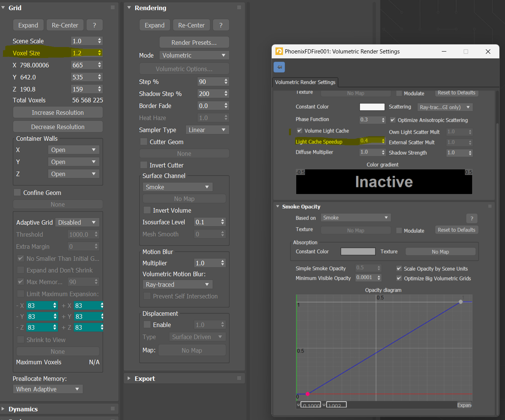The width and height of the screenshot is (505, 420).
Task: Click the Border Fade value field
Action: point(210,106)
